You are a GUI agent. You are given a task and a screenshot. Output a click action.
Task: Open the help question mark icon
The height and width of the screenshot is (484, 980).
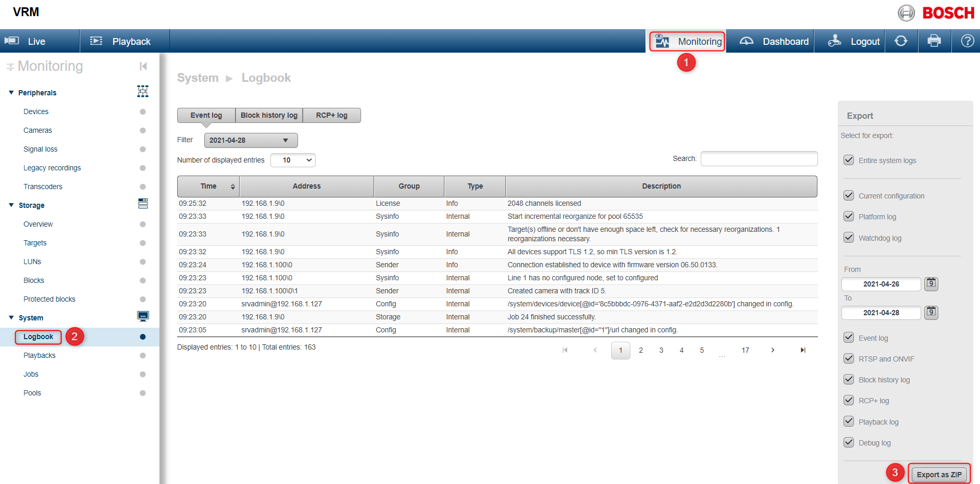967,41
